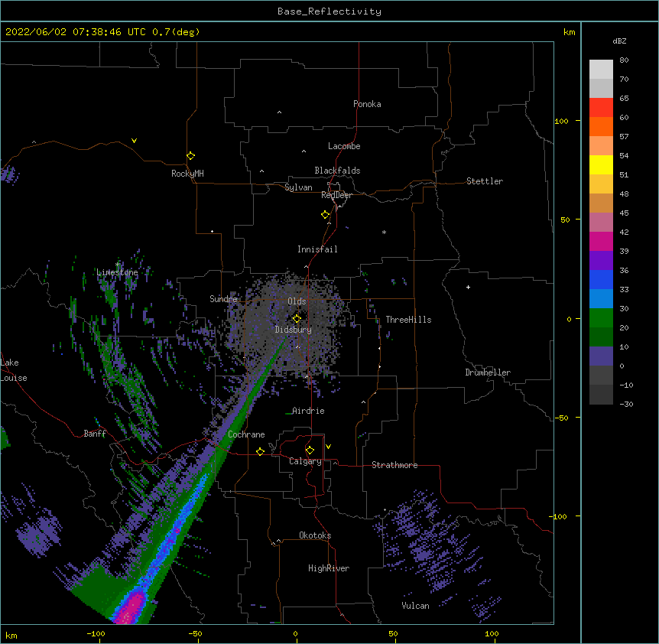
Task: Click the yellow V marker east of Calgary
Action: [x=328, y=447]
